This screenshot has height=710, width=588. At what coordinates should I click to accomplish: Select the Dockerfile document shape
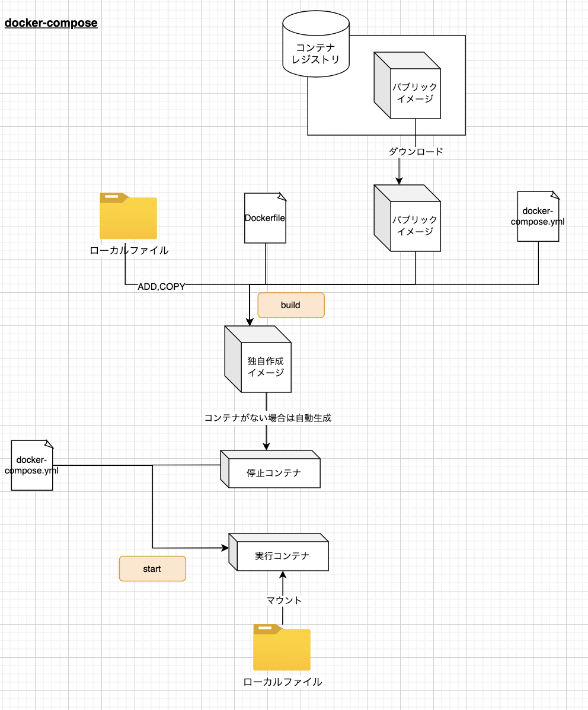[266, 218]
